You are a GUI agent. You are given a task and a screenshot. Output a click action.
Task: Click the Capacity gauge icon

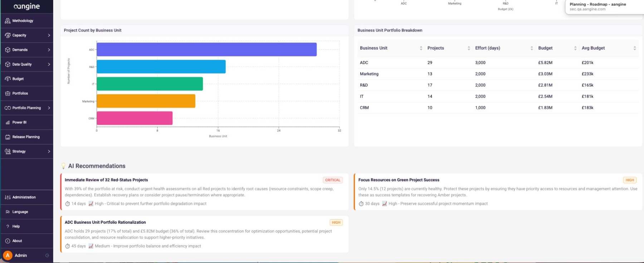8,35
